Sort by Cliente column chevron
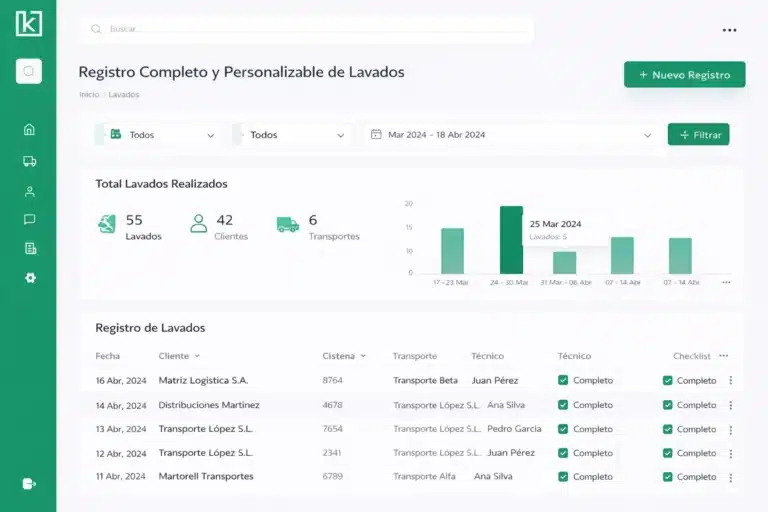This screenshot has width=768, height=512. pyautogui.click(x=197, y=356)
